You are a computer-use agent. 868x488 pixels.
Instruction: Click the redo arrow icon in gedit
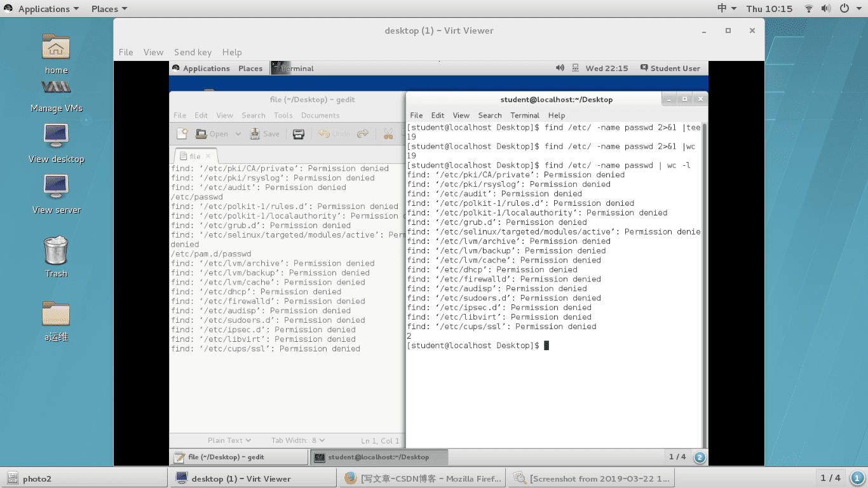363,133
